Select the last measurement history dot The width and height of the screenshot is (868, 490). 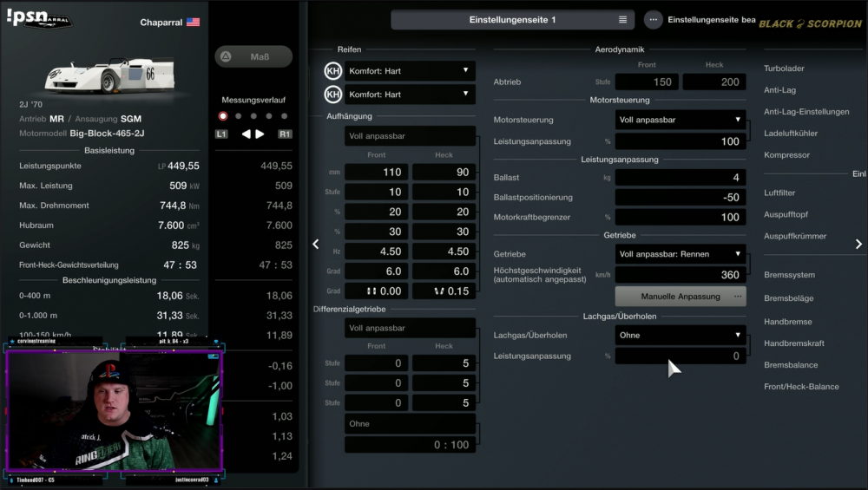[x=284, y=115]
